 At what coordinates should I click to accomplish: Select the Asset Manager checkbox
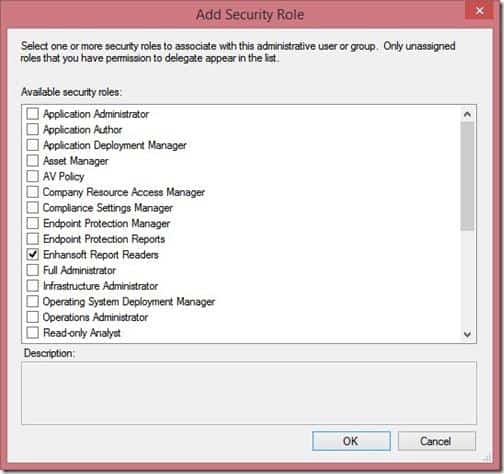33,161
